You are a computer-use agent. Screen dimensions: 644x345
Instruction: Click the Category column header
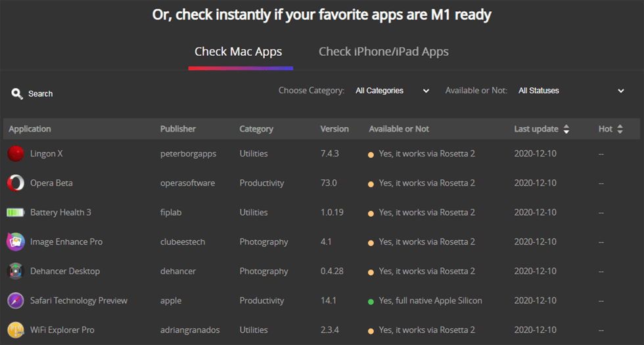256,129
